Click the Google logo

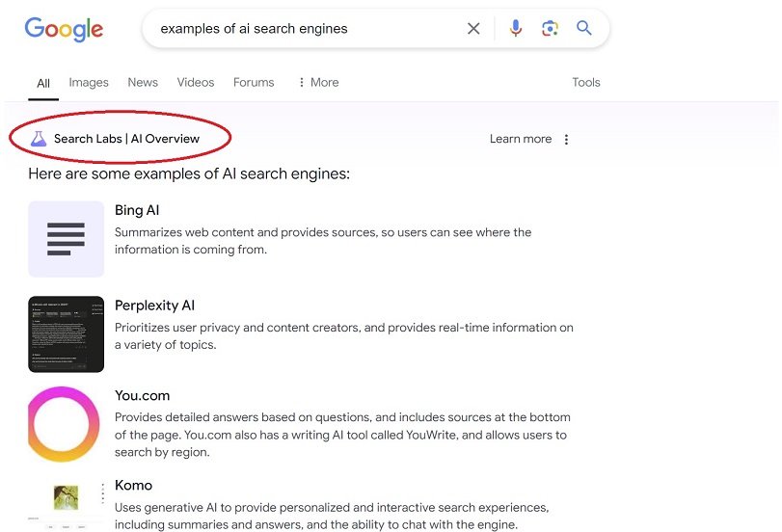pyautogui.click(x=64, y=30)
